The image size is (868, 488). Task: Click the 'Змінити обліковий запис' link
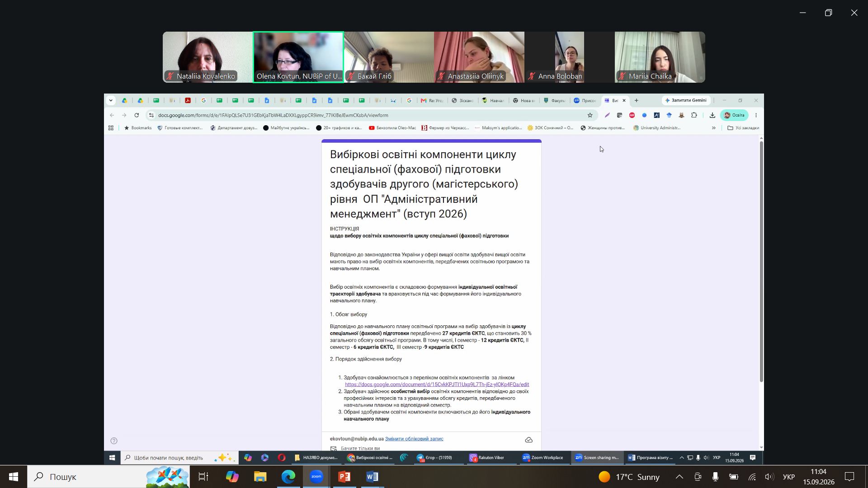pyautogui.click(x=414, y=439)
